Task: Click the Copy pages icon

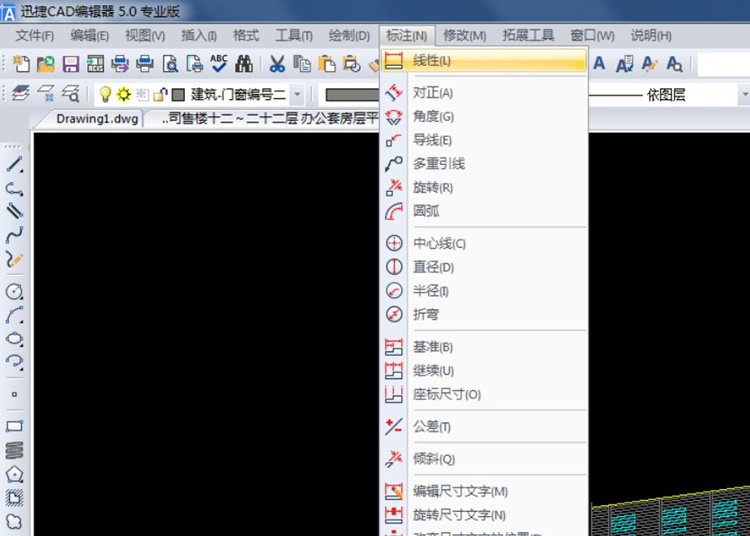Action: click(302, 64)
